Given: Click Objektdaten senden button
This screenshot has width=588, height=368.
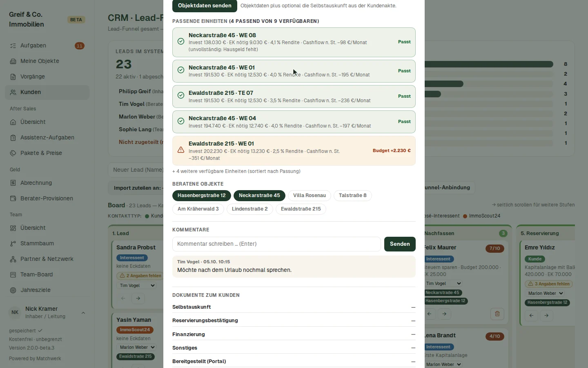Looking at the screenshot, I should (x=205, y=6).
